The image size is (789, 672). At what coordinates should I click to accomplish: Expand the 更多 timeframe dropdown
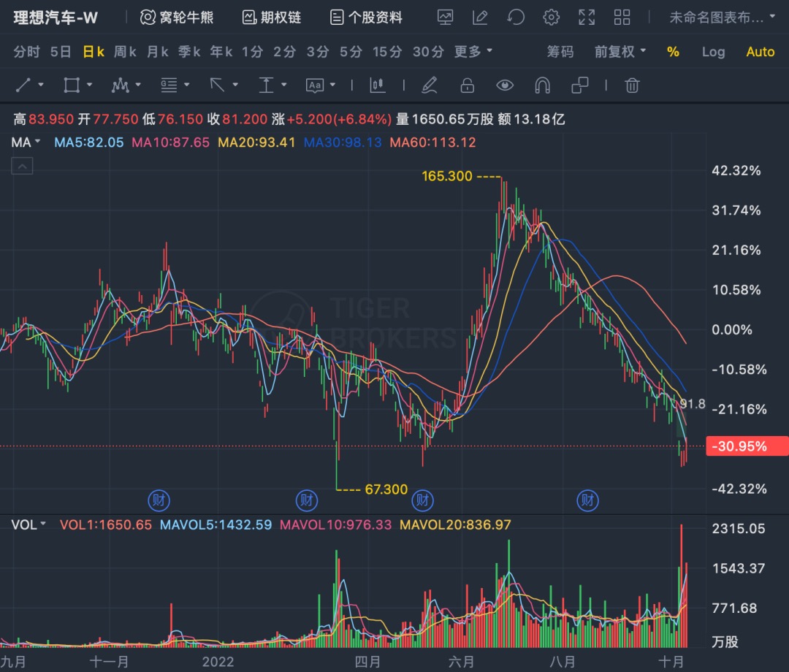point(473,52)
